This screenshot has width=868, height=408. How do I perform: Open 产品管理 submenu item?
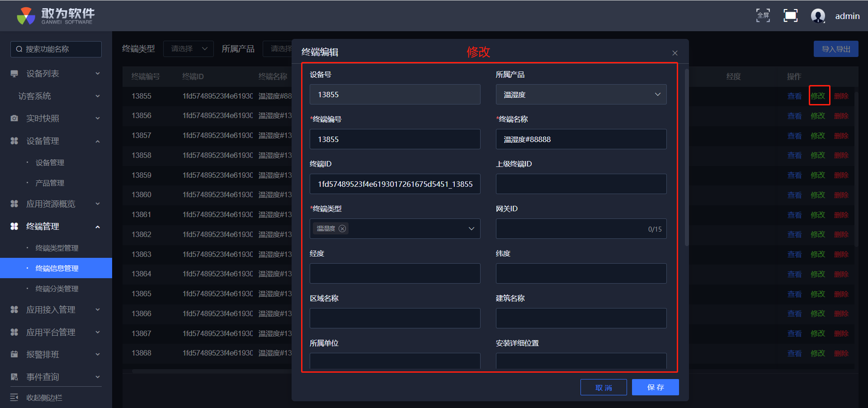(50, 183)
